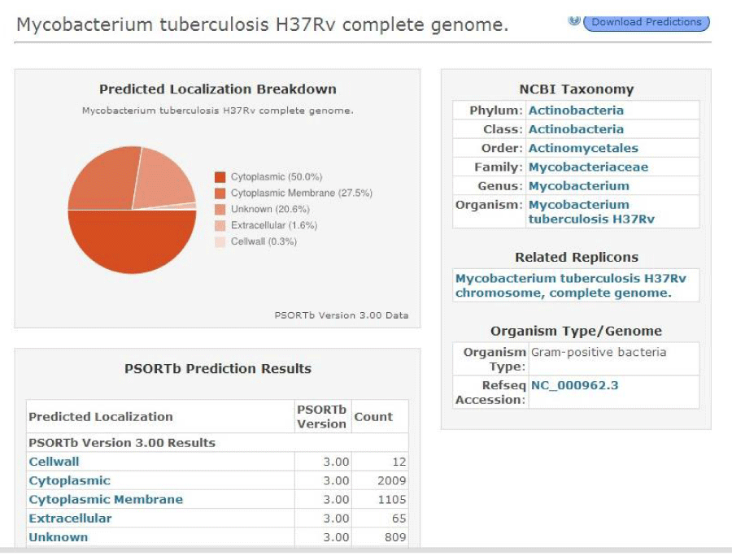
Task: Open the Cytoplasmic localization results
Action: pos(70,480)
